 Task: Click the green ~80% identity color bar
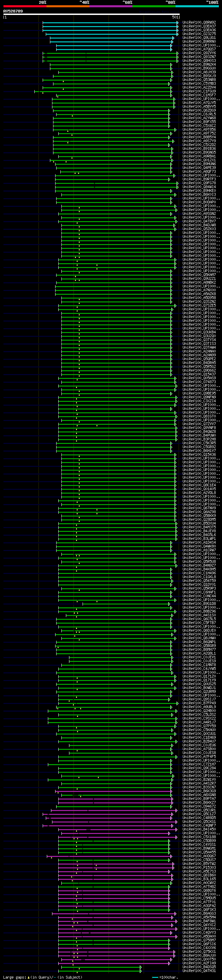154,6
